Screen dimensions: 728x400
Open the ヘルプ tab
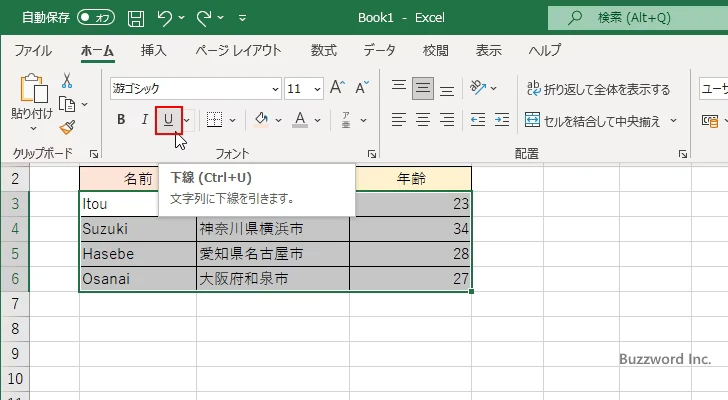[545, 50]
